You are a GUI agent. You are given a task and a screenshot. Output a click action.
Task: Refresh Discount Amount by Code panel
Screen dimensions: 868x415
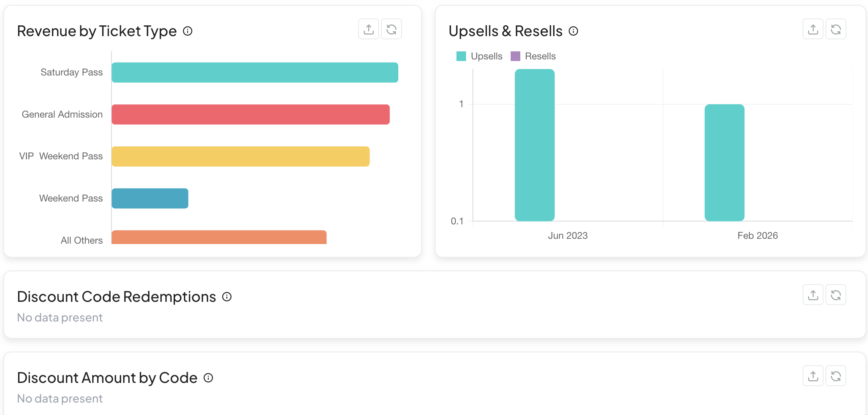[x=836, y=376]
